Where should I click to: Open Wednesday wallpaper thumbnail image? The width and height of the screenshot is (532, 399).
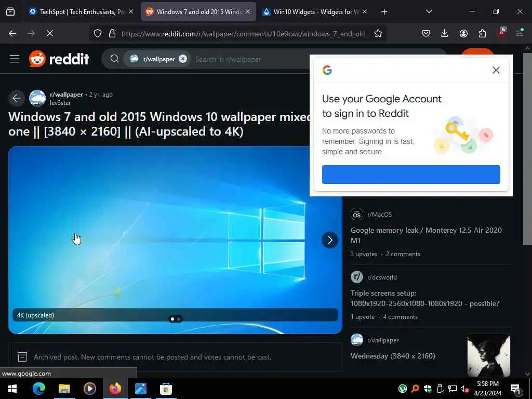(488, 355)
